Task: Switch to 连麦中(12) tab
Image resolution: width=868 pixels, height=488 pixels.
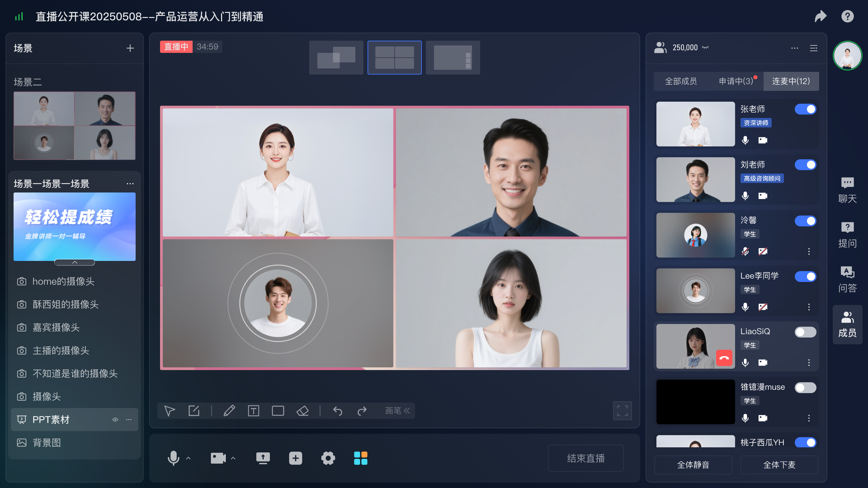Action: coord(791,81)
